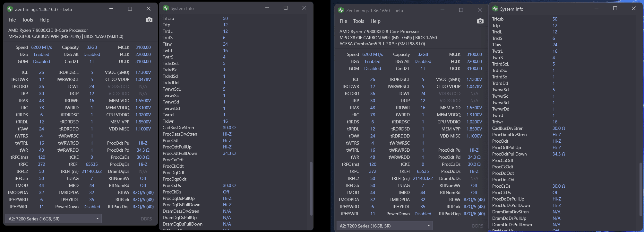Click the tCL value 26 in ZenTimings 1.36.1637
Viewport: 644px width, 232px height.
coord(41,72)
